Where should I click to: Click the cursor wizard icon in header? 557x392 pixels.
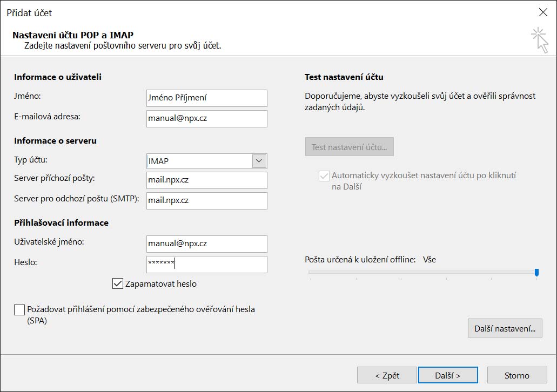pos(540,40)
